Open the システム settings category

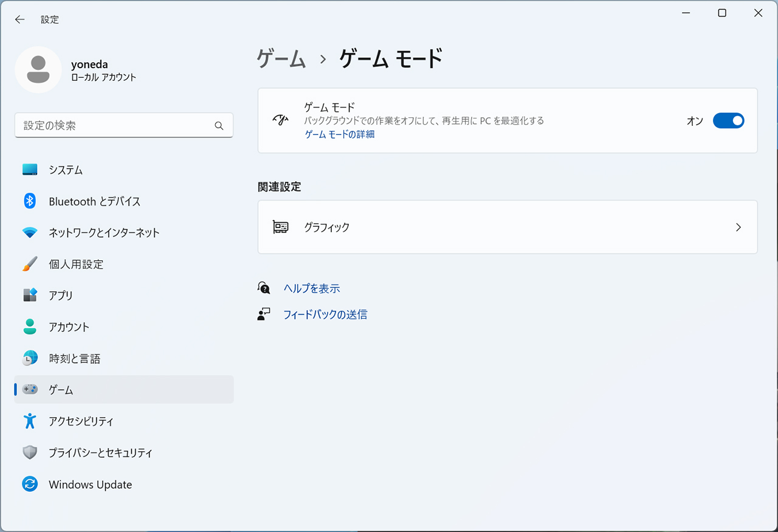tap(66, 170)
